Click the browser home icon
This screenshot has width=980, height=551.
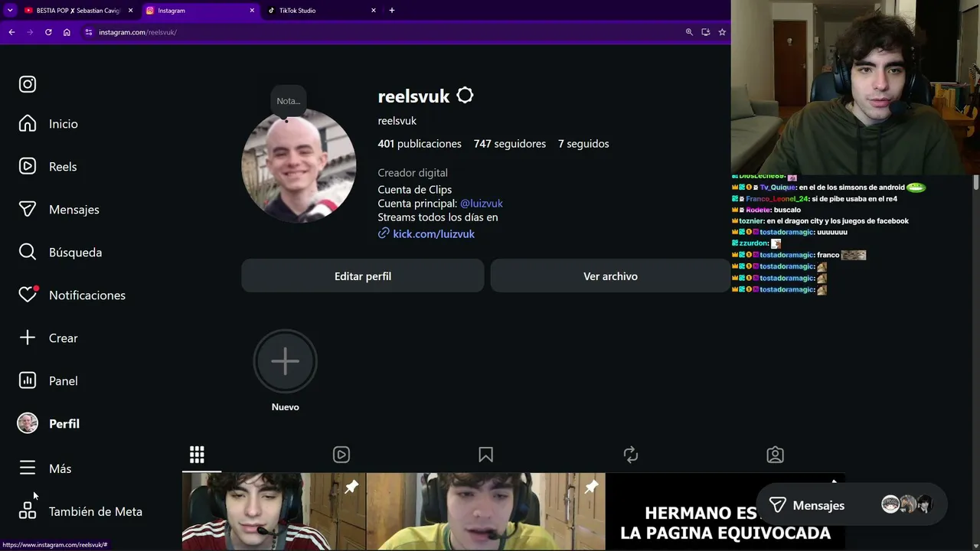[x=67, y=32]
